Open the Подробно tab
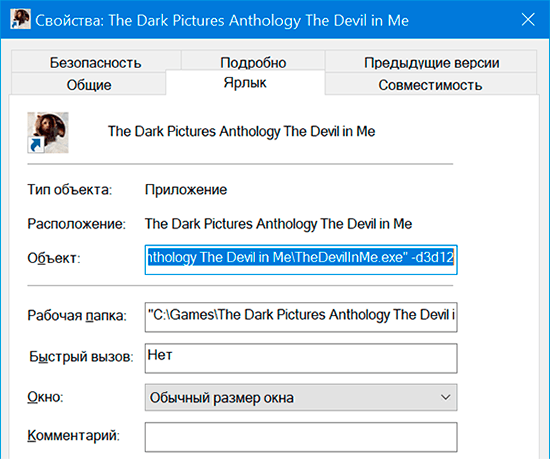550x459 pixels. pos(253,62)
